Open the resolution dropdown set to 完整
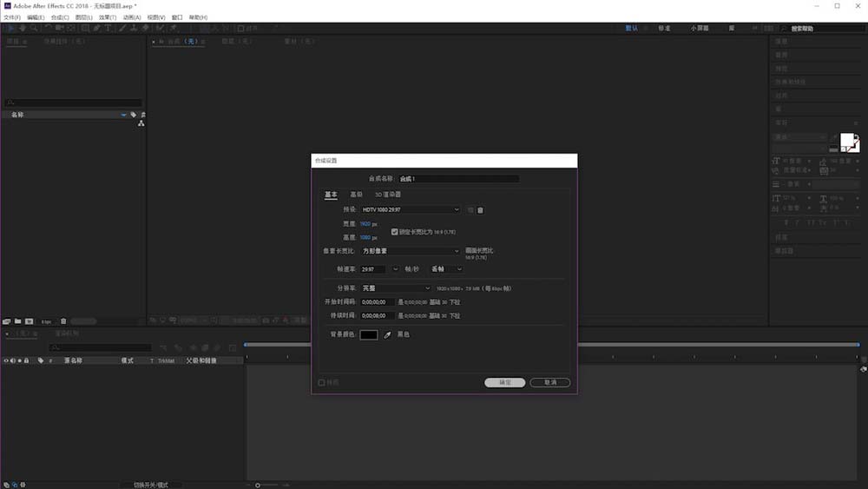The width and height of the screenshot is (868, 489). click(x=396, y=288)
